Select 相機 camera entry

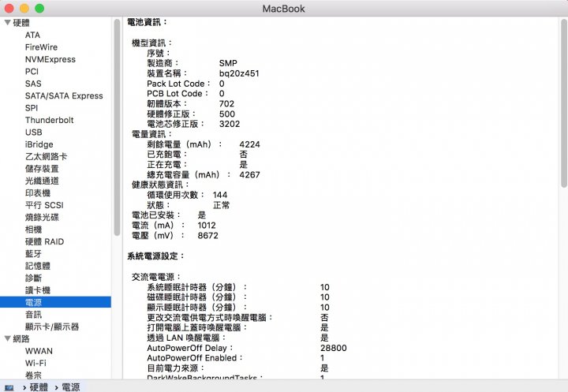34,230
